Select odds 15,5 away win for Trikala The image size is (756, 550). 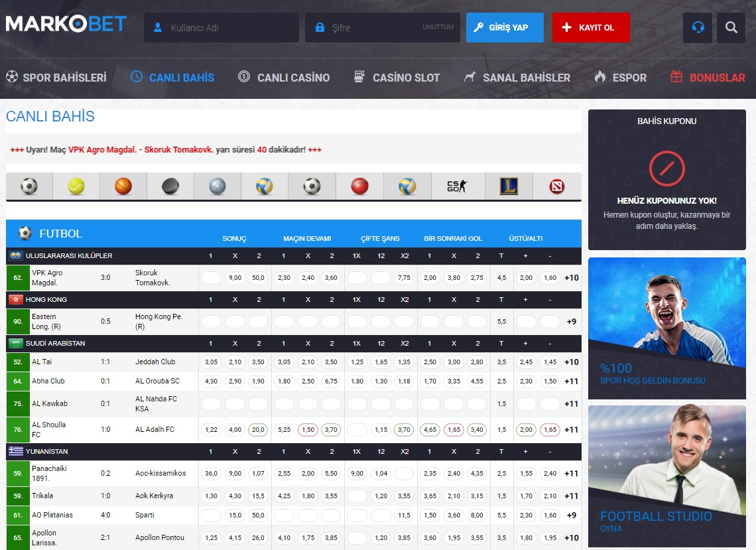259,496
